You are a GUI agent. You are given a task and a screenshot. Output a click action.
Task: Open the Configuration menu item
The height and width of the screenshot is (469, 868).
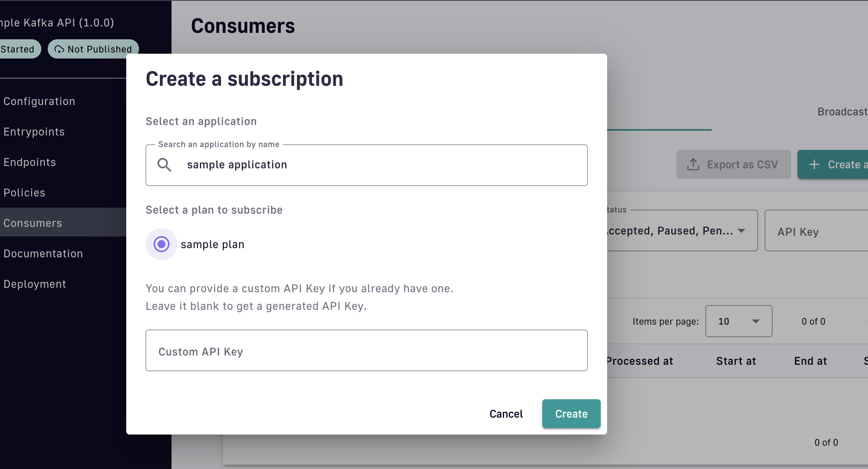39,101
